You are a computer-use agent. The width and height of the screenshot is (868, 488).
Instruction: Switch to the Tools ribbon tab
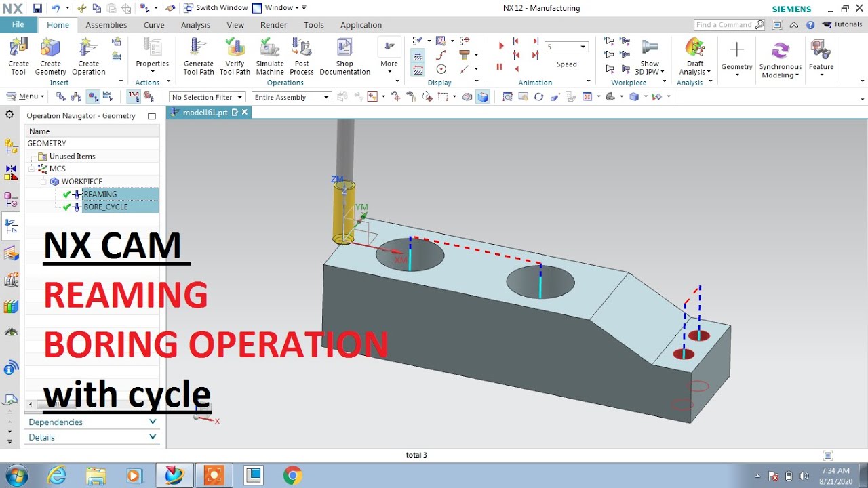tap(313, 25)
